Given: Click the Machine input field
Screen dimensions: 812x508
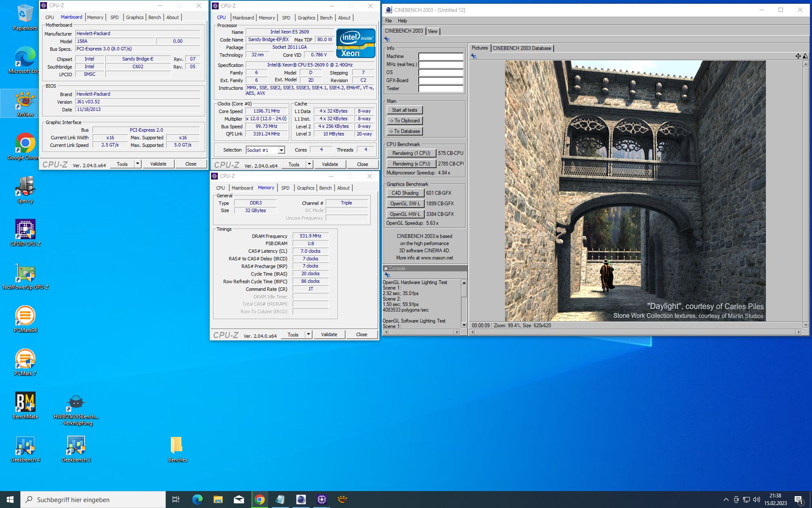Looking at the screenshot, I should tap(441, 56).
